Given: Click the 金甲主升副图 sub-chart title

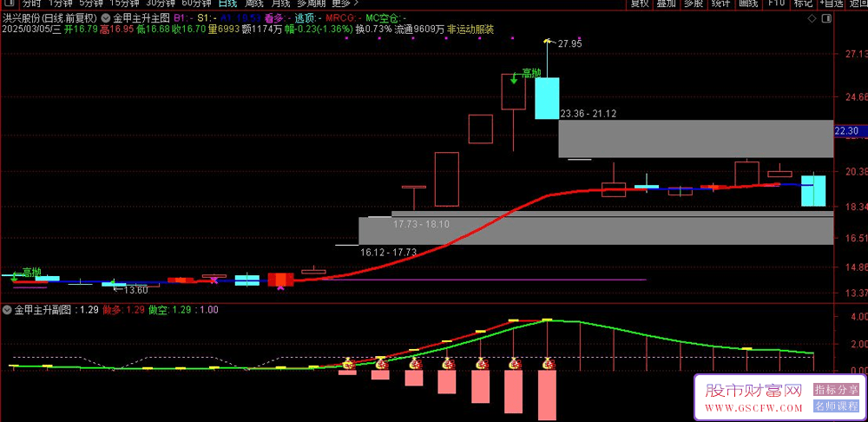Looking at the screenshot, I should [x=42, y=310].
